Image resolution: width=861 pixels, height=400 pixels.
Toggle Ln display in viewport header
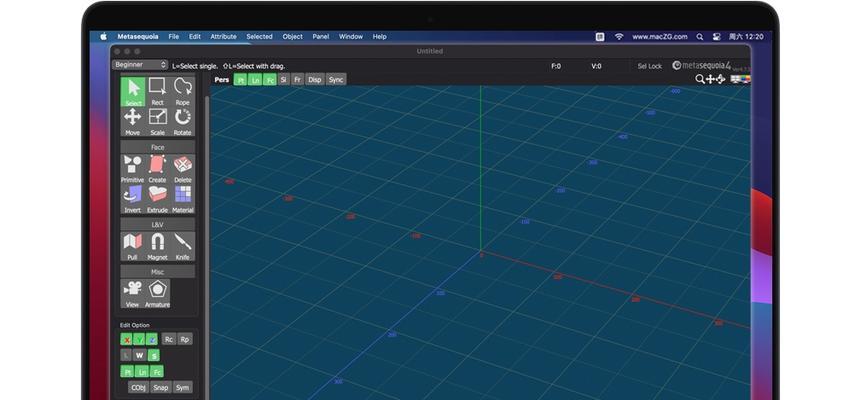click(x=255, y=80)
